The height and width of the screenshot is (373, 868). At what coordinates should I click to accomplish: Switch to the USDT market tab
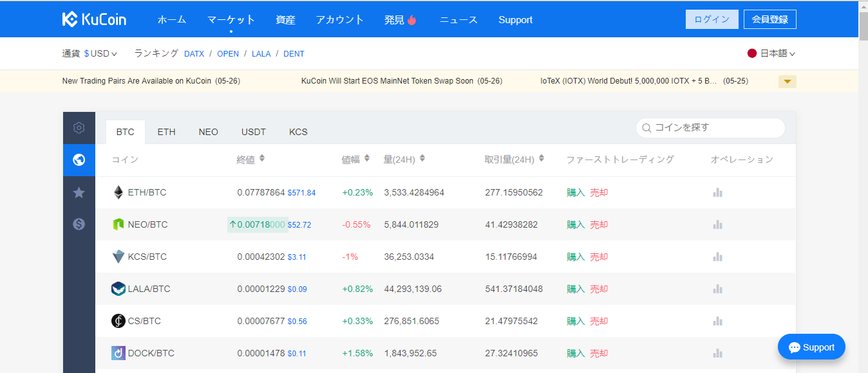pyautogui.click(x=254, y=132)
